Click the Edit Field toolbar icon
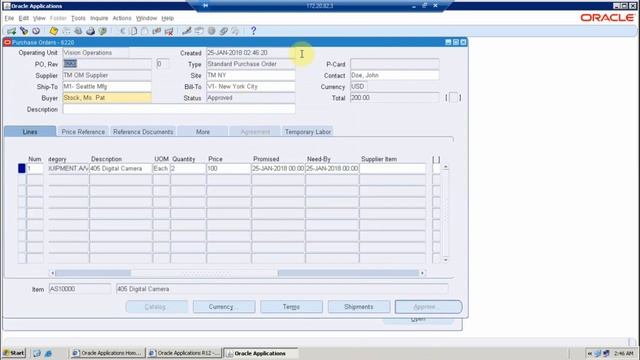This screenshot has height=360, width=640. [x=187, y=31]
